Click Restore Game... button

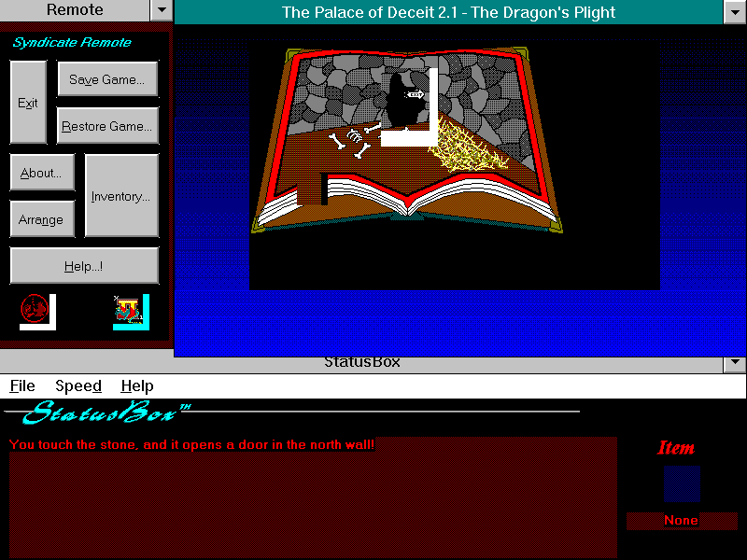(x=107, y=126)
